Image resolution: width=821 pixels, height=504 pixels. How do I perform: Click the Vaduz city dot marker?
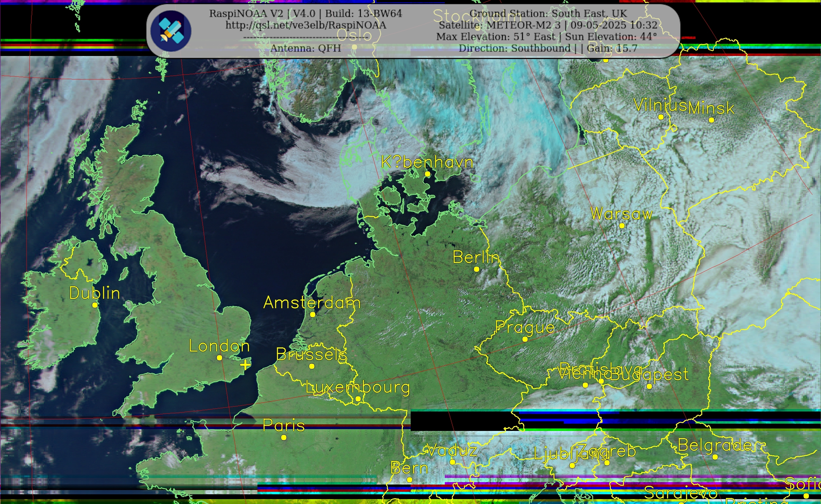coord(453,462)
